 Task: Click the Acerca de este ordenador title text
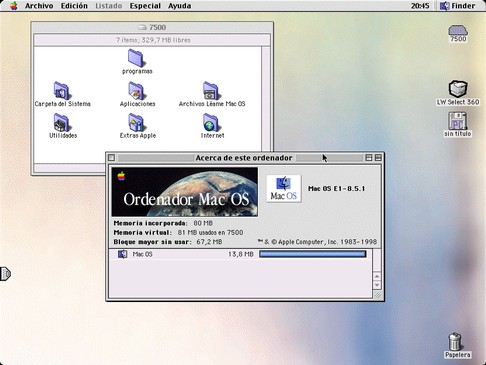(x=244, y=158)
